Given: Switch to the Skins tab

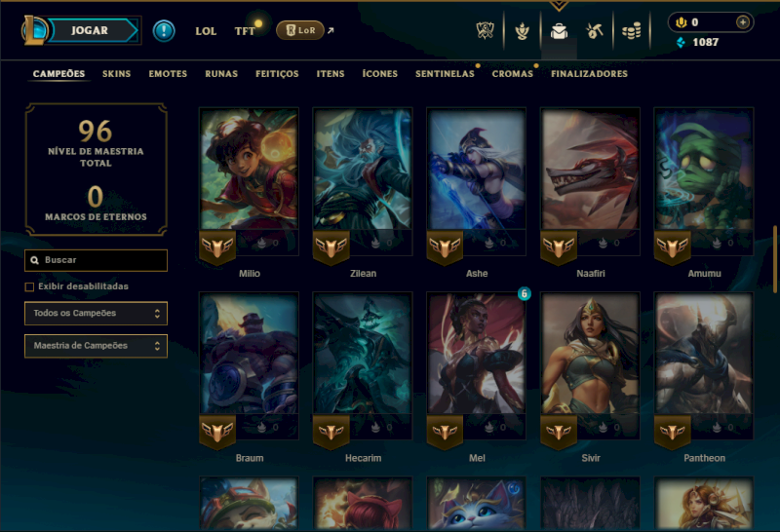Looking at the screenshot, I should (x=116, y=74).
